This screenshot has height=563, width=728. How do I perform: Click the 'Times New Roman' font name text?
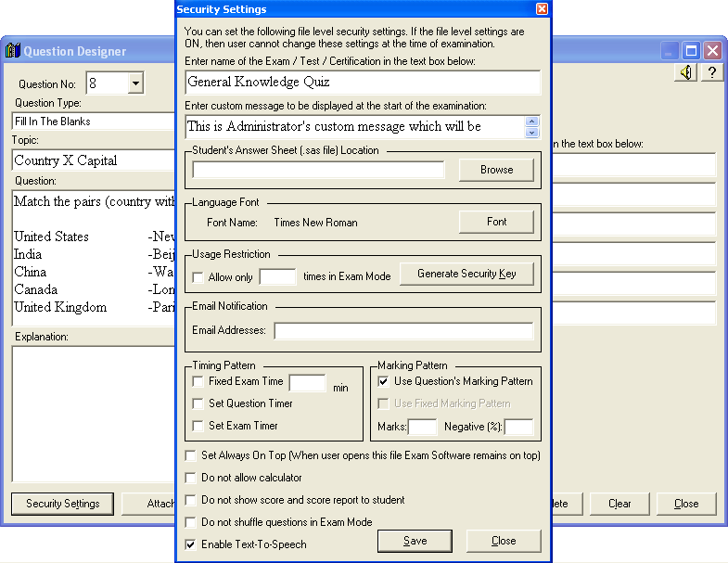coord(315,223)
